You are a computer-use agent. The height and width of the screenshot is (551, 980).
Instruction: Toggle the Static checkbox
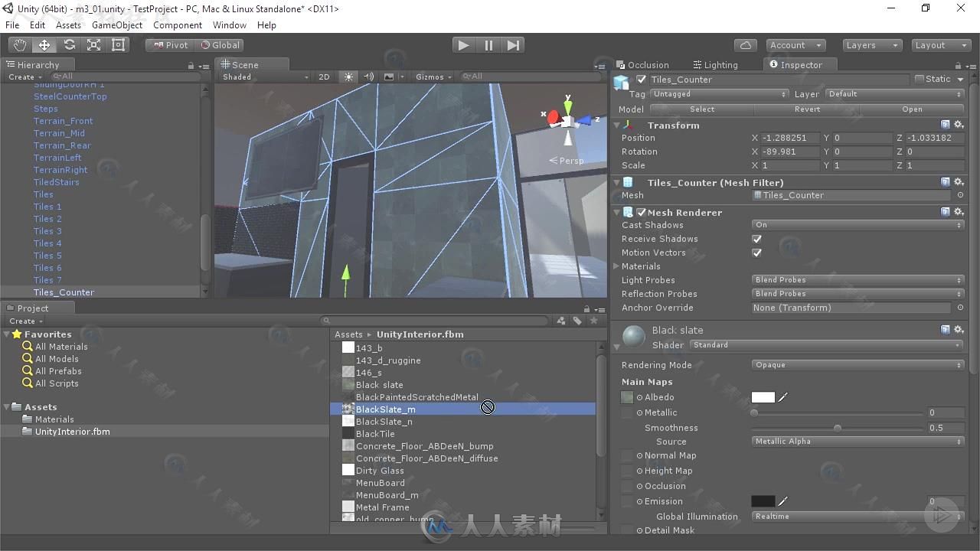pos(920,79)
